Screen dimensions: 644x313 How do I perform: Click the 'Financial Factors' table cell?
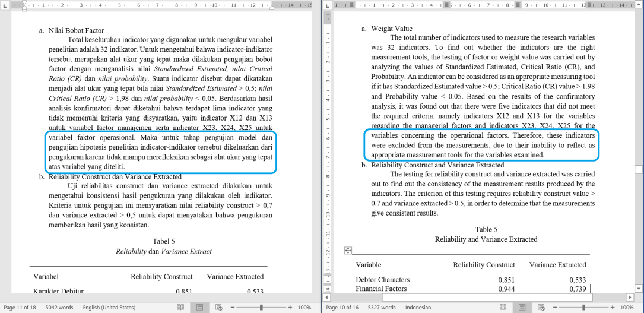click(381, 289)
